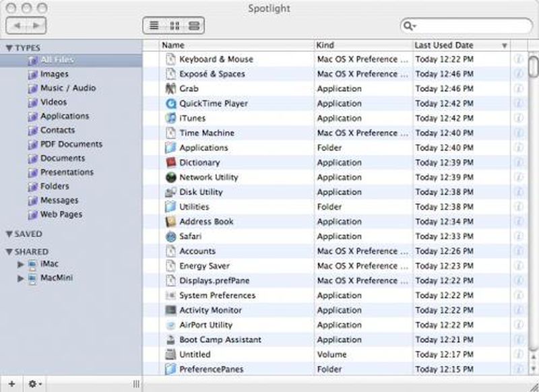
Task: Click the scrollbar down arrow
Action: [x=533, y=369]
